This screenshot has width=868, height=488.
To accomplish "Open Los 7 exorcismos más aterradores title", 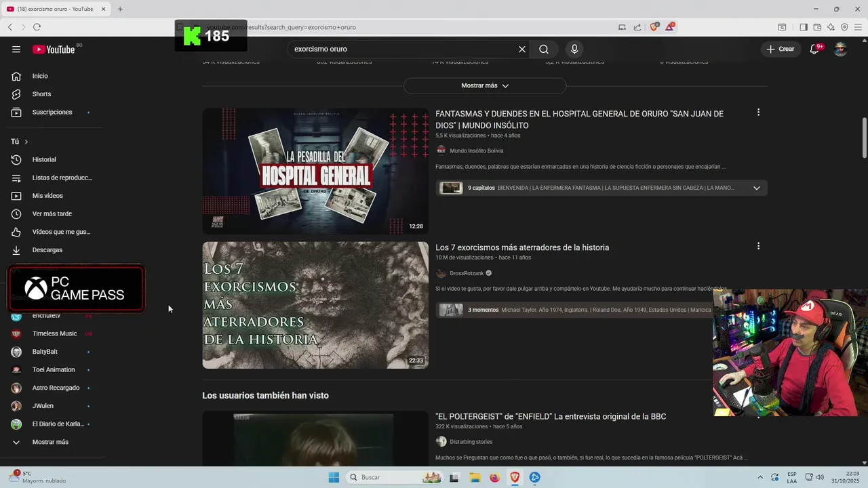I will tap(522, 247).
